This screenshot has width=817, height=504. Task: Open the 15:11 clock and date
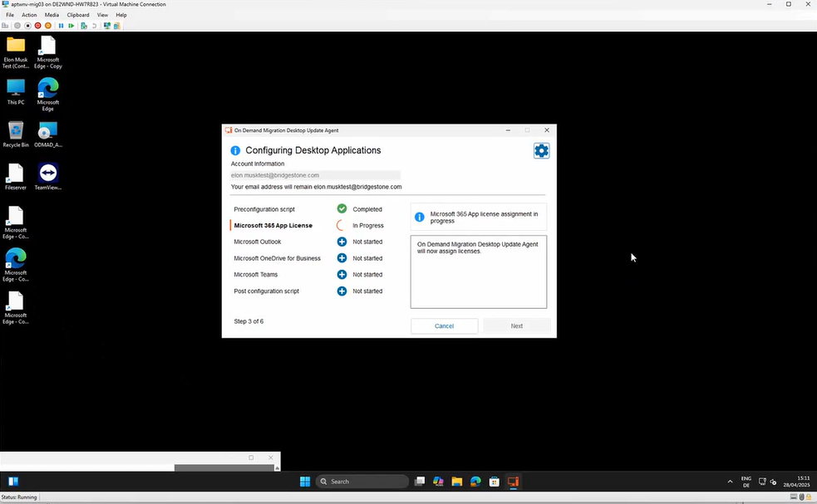(x=796, y=482)
